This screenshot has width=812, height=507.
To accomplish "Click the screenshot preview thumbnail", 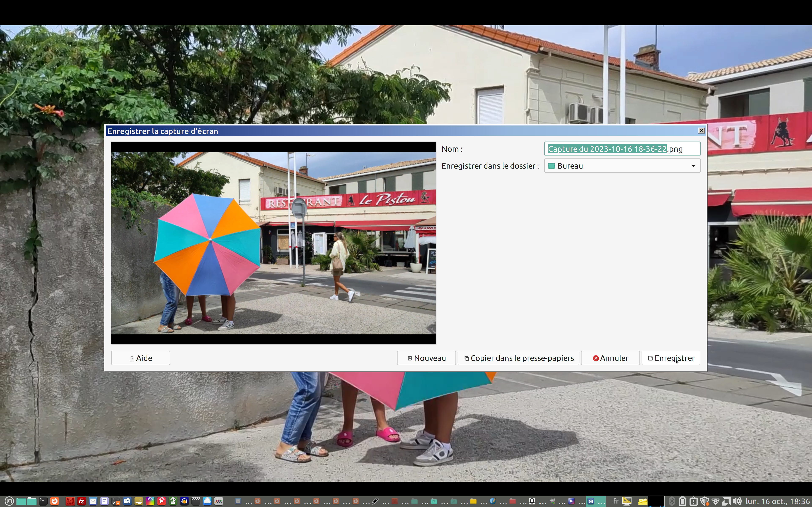I will (x=273, y=243).
